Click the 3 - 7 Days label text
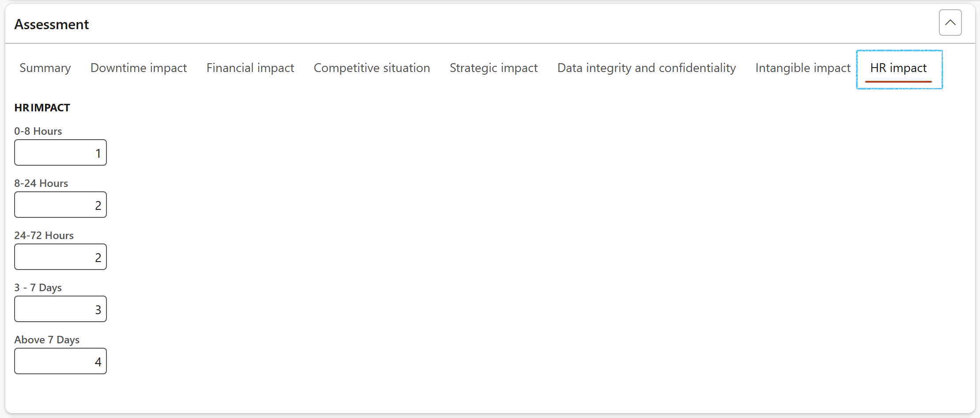 tap(38, 288)
